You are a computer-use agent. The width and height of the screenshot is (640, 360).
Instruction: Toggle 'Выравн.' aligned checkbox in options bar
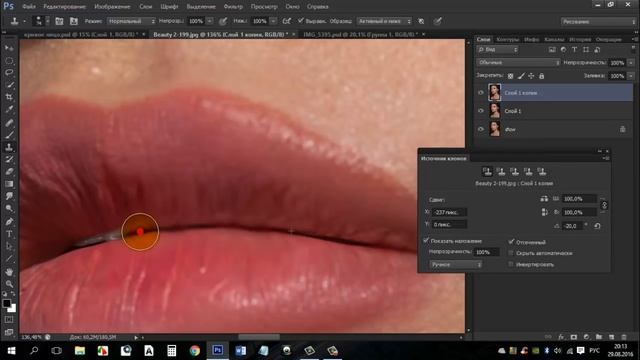(300, 20)
